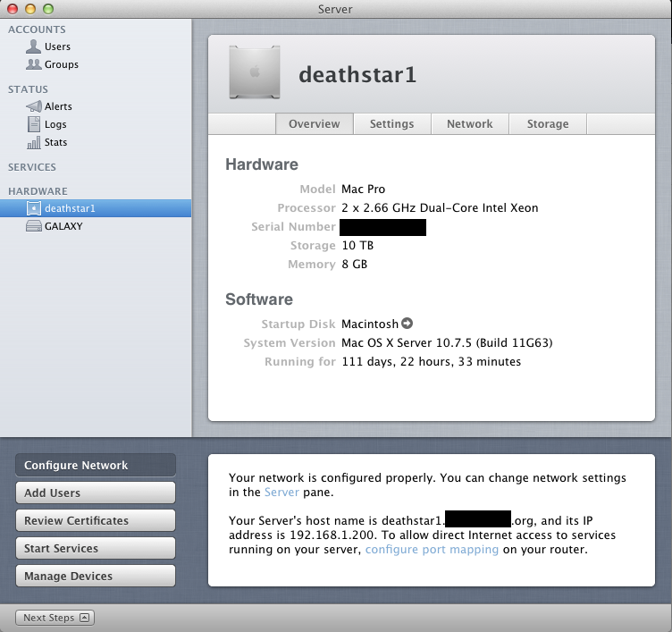This screenshot has height=632, width=672.
Task: Click the Start Services button
Action: coord(96,548)
